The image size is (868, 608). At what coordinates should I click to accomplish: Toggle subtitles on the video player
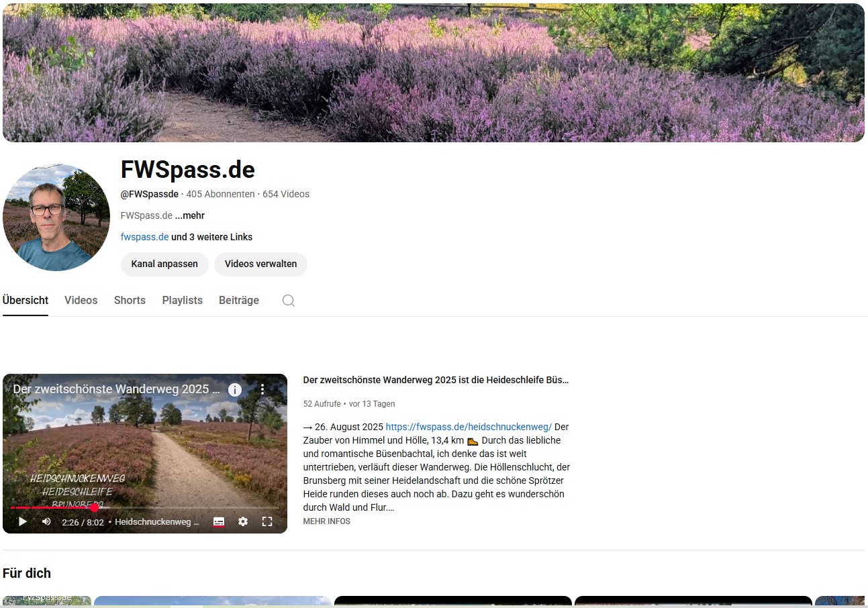coord(219,521)
